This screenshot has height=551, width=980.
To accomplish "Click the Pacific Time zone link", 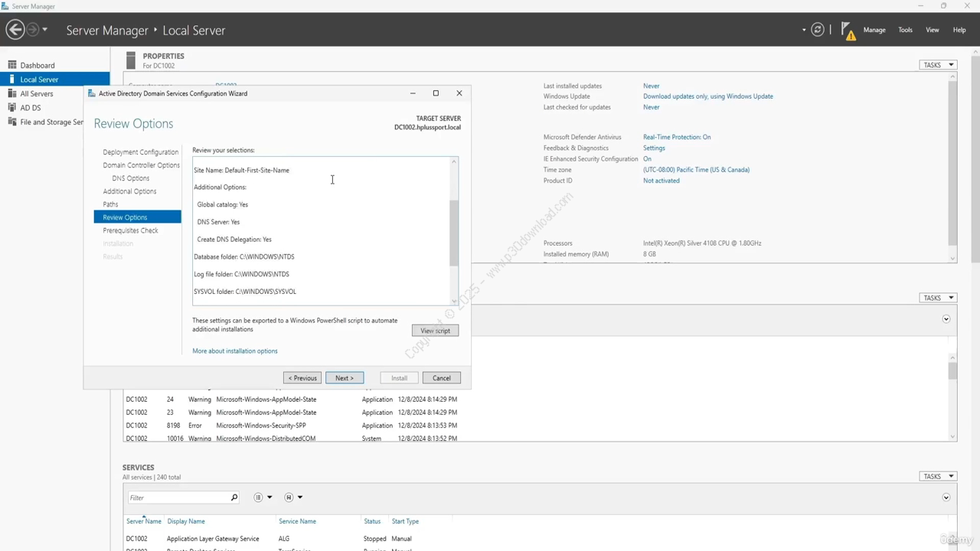I will point(696,170).
